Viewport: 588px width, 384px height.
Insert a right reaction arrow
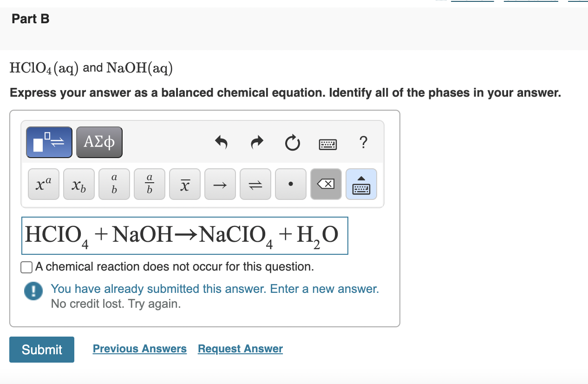coord(220,184)
